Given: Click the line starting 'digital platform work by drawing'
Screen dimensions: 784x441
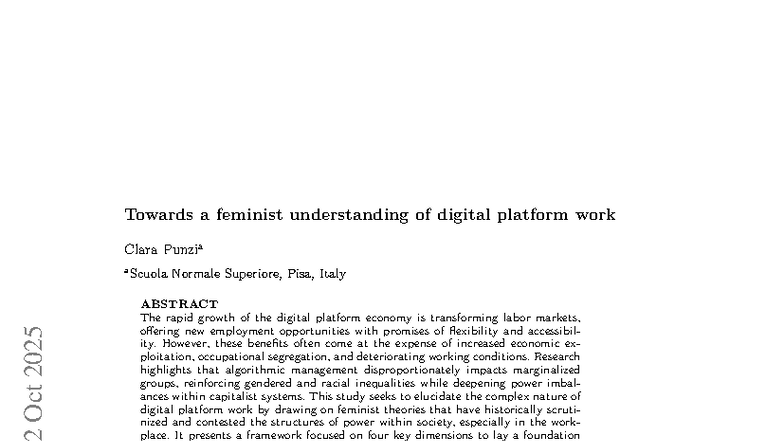Looking at the screenshot, I should pyautogui.click(x=360, y=410).
